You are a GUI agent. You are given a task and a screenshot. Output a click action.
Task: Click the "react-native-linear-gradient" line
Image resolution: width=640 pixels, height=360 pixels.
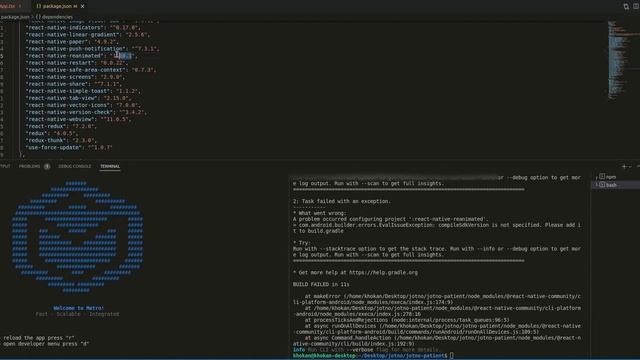tap(88, 35)
